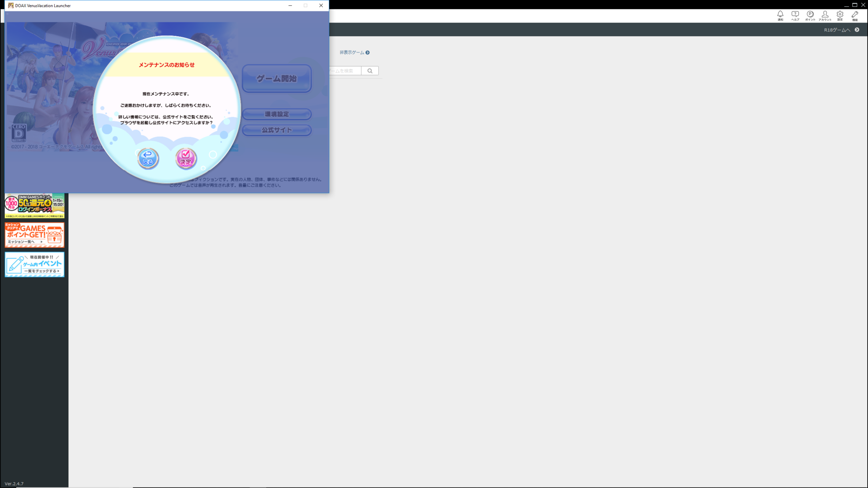Close the DOAX VenusVacation Launcher window

pos(321,5)
